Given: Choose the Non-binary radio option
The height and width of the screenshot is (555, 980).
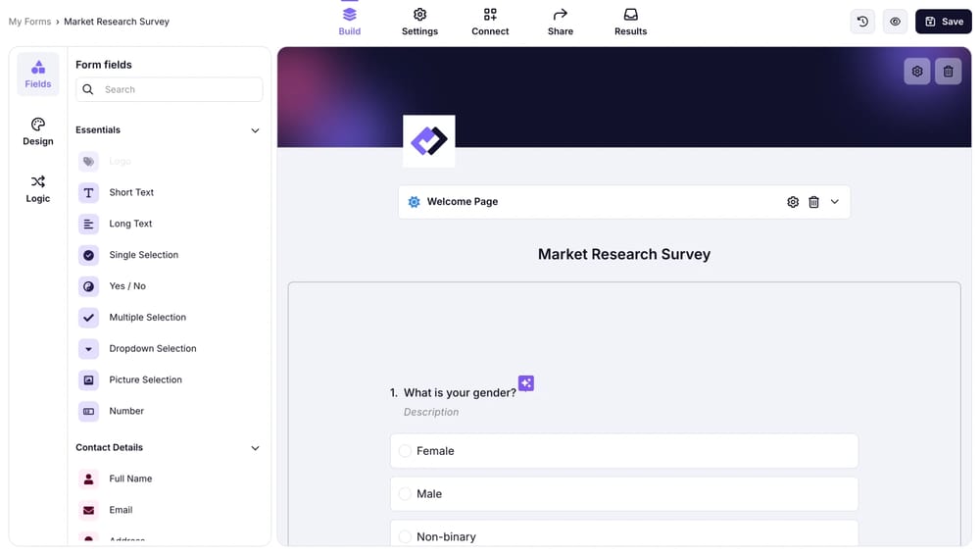Looking at the screenshot, I should [x=405, y=536].
